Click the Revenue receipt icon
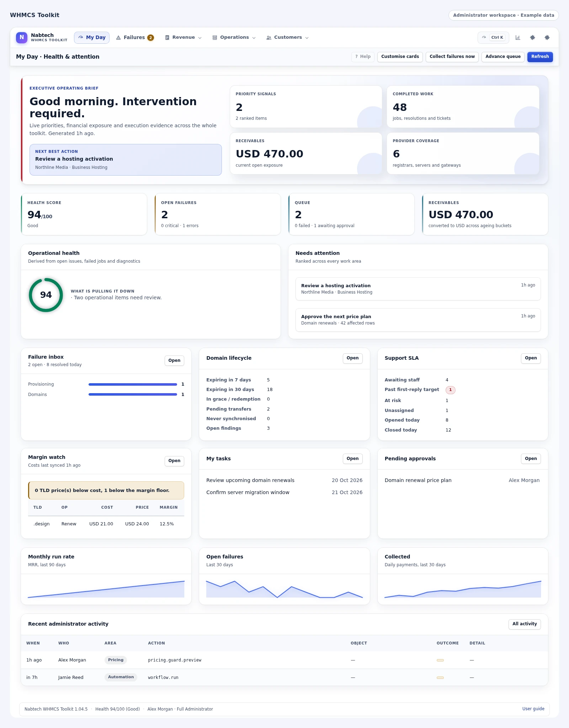This screenshot has width=569, height=728. click(x=167, y=38)
